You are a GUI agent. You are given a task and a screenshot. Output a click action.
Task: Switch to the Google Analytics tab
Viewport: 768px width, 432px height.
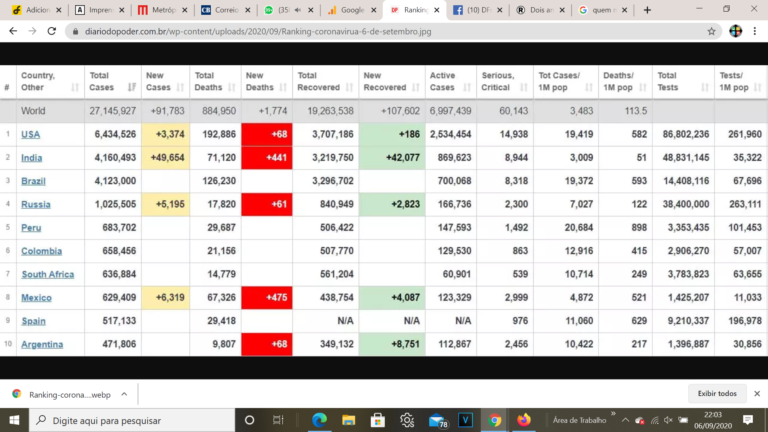click(350, 10)
